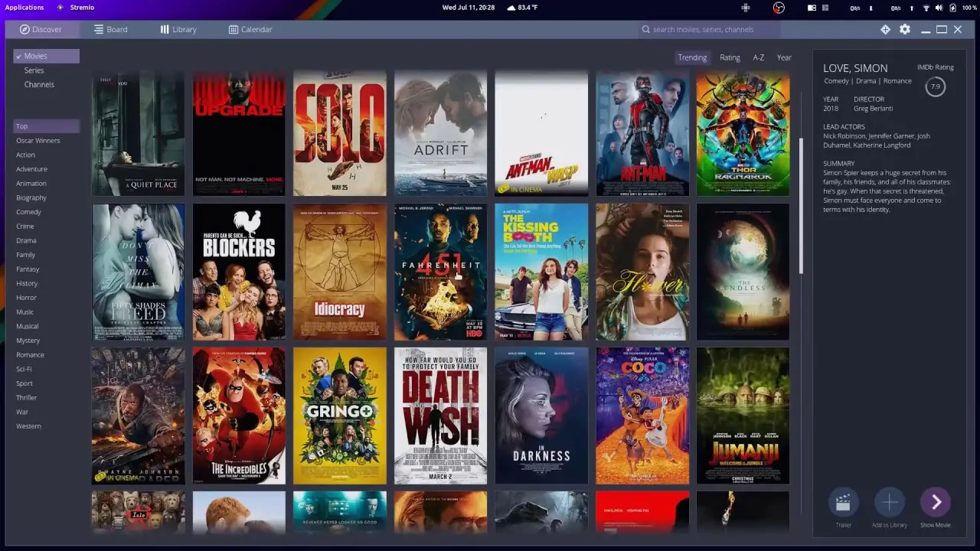Sort movies by Trending
The width and height of the screenshot is (980, 551).
point(692,57)
